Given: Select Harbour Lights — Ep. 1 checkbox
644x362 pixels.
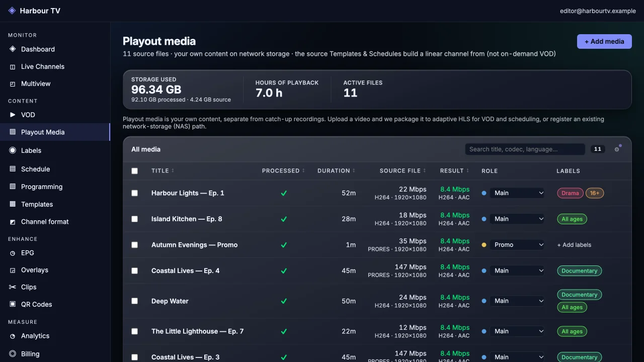Looking at the screenshot, I should coord(134,193).
